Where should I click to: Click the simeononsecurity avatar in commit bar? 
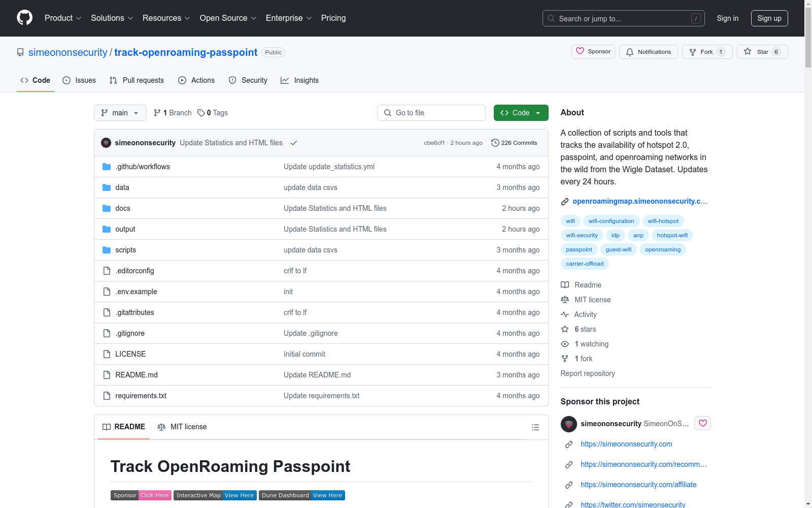point(106,143)
